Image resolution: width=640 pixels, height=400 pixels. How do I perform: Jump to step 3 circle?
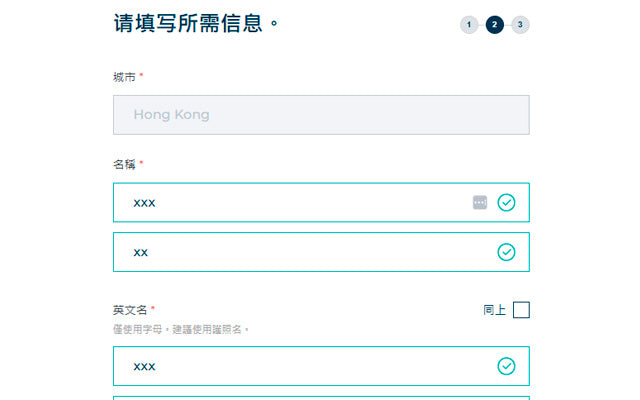coord(520,25)
